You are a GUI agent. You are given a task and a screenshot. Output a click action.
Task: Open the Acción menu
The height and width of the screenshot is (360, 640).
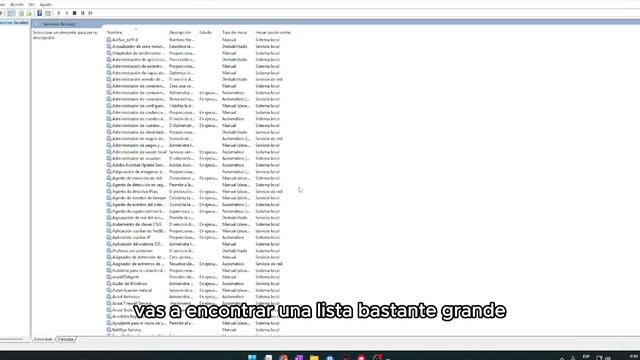click(17, 4)
